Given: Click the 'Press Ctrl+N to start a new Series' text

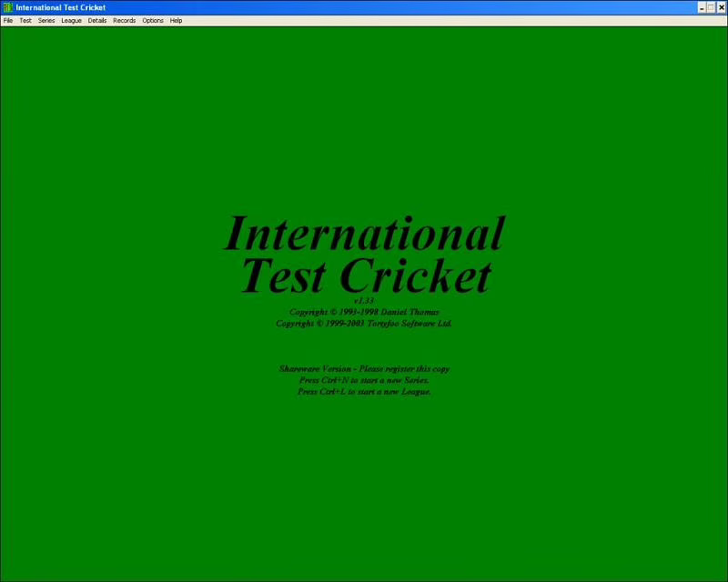Looking at the screenshot, I should [x=364, y=380].
